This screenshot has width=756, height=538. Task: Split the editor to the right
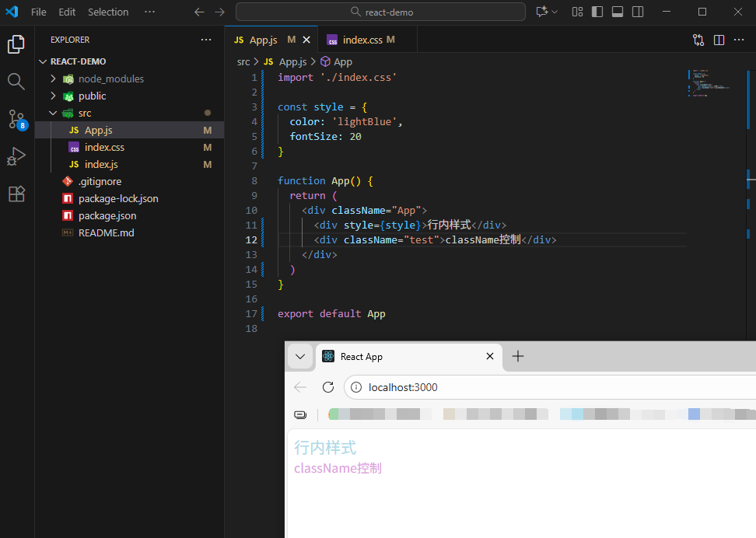click(719, 40)
